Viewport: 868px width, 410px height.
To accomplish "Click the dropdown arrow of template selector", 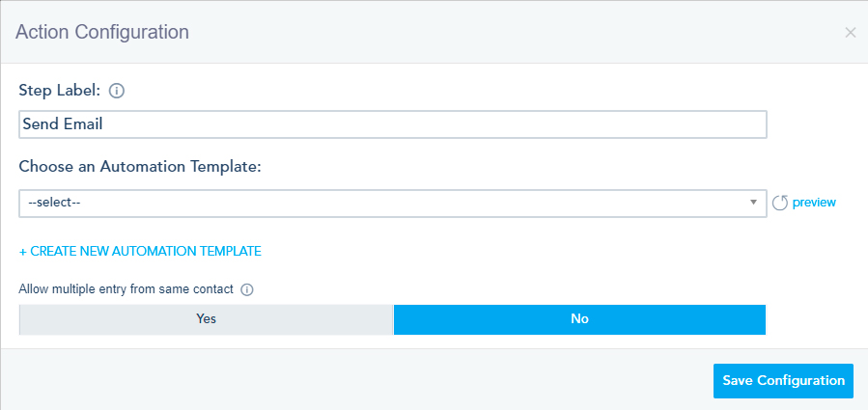I will 753,203.
